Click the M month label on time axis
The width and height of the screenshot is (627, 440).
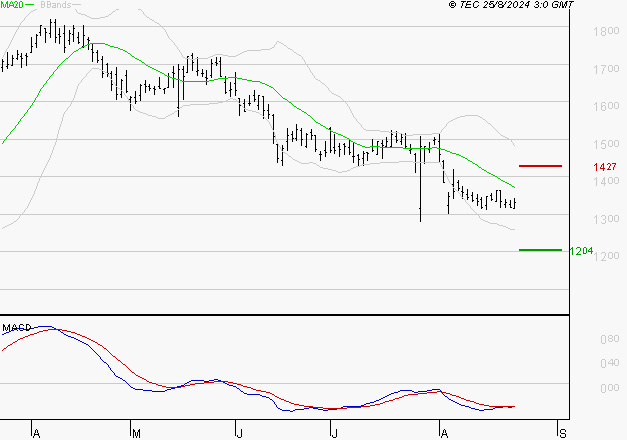pyautogui.click(x=136, y=434)
